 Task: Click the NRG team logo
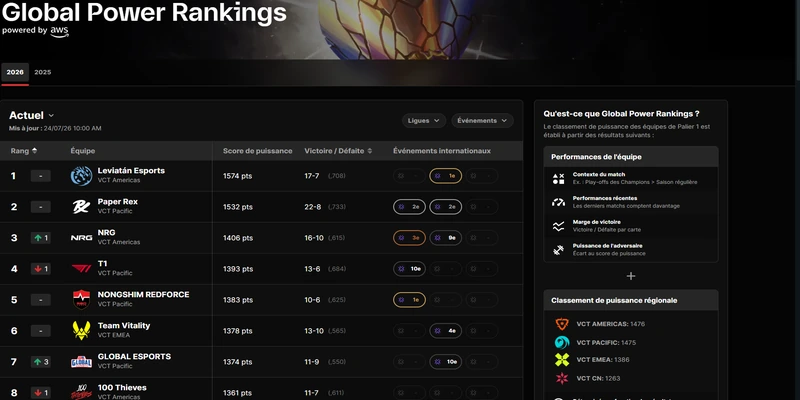81,238
